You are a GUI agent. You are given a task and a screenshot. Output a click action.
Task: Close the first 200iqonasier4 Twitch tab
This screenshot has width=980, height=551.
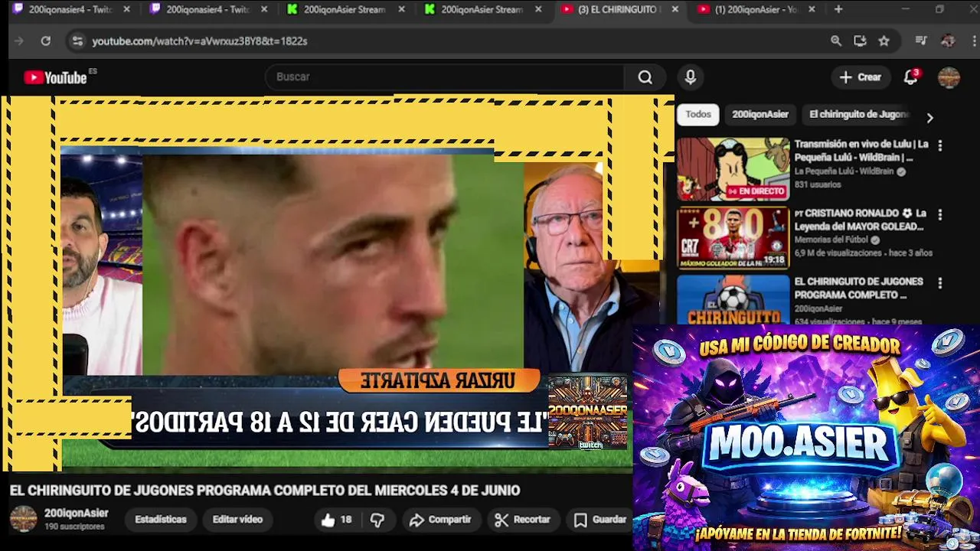tap(127, 10)
